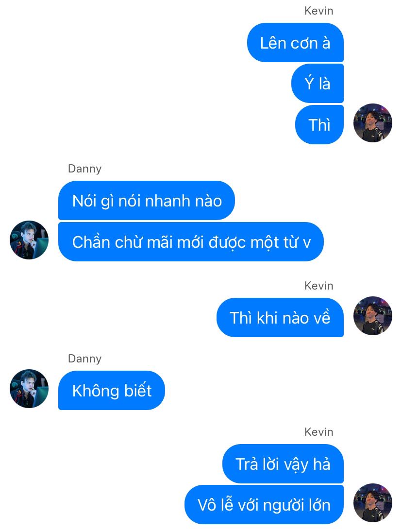This screenshot has height=532, width=402.
Task: Tap the "Trả lời vậy hả" bubble
Action: pyautogui.click(x=283, y=463)
